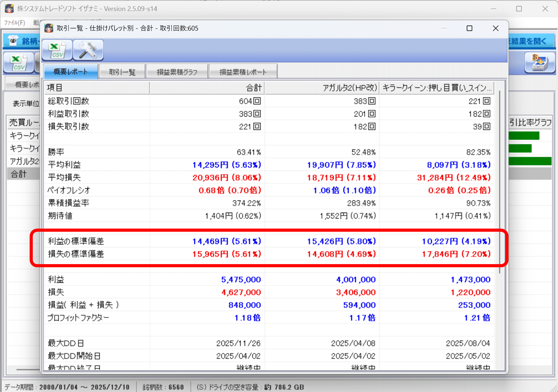The height and width of the screenshot is (392, 558).
Task: Click the app icon in the 取引一覧 dialog title bar
Action: [x=49, y=28]
